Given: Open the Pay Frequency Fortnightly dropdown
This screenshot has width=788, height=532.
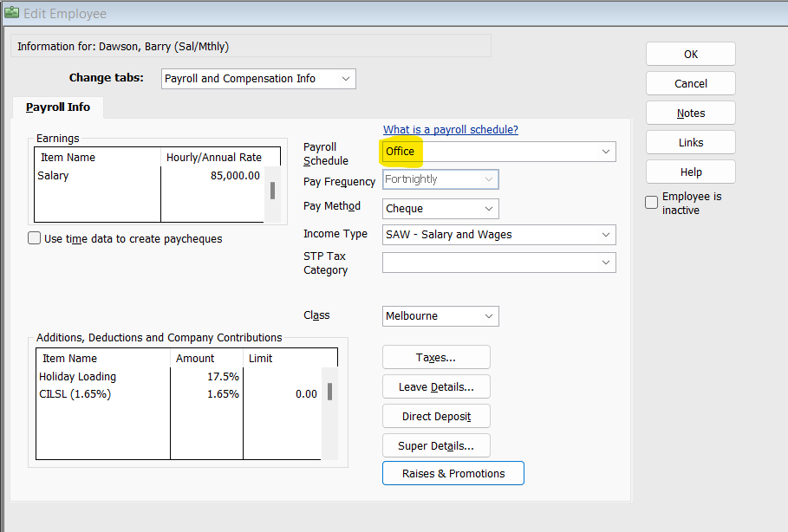Looking at the screenshot, I should click(x=440, y=179).
